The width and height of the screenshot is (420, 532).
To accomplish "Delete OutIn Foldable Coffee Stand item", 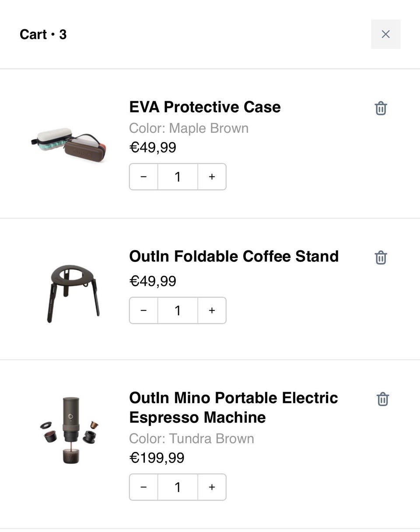I will click(381, 257).
